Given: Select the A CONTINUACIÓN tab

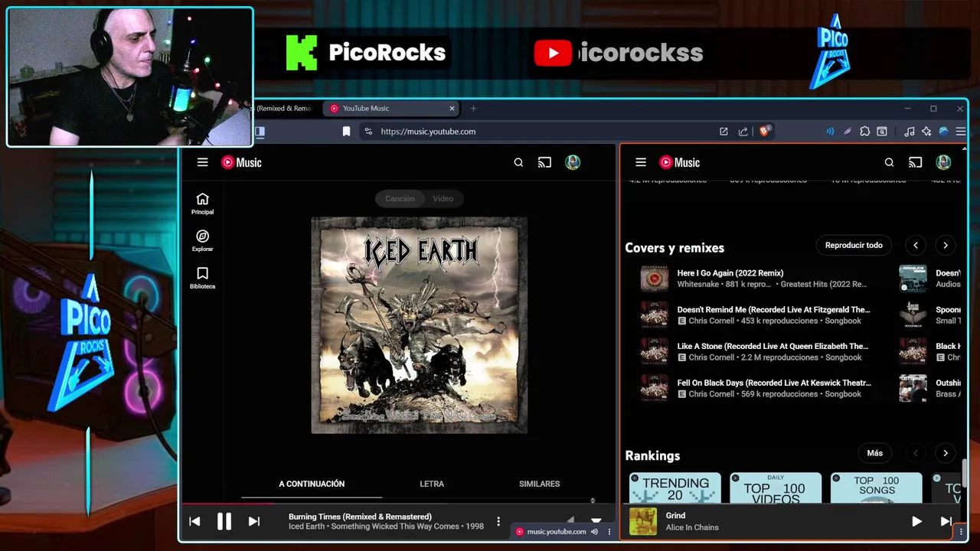Looking at the screenshot, I should [x=312, y=484].
